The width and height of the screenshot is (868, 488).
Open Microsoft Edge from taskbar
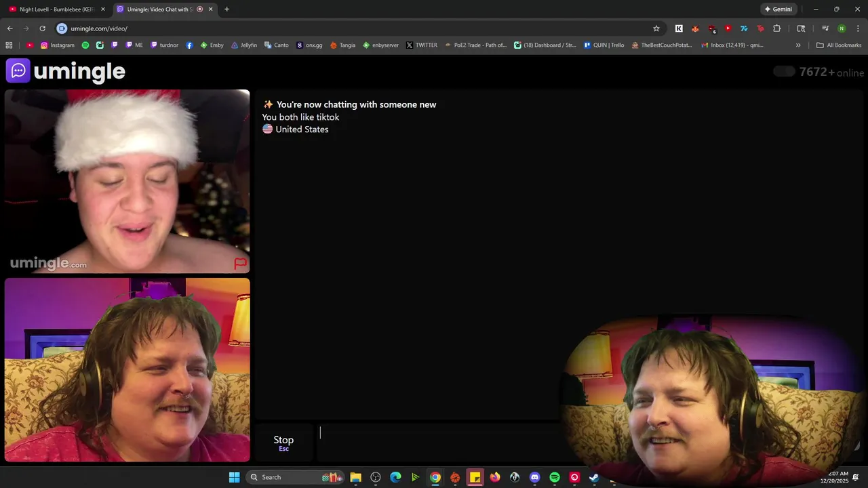395,477
